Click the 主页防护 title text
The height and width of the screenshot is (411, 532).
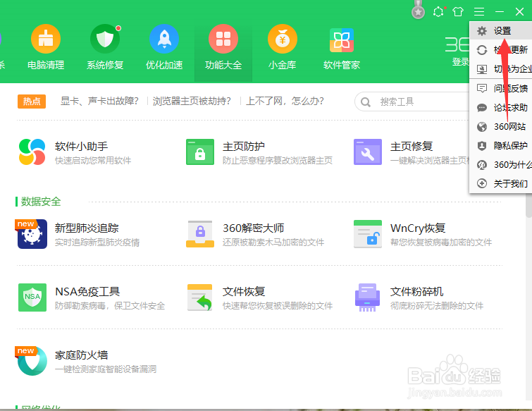[x=244, y=146]
